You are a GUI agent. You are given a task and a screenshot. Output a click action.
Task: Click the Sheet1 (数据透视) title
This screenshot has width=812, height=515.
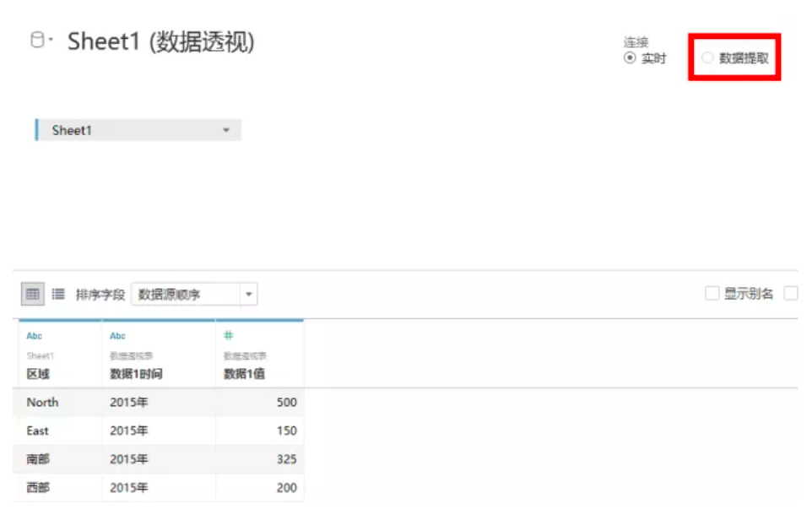click(161, 41)
